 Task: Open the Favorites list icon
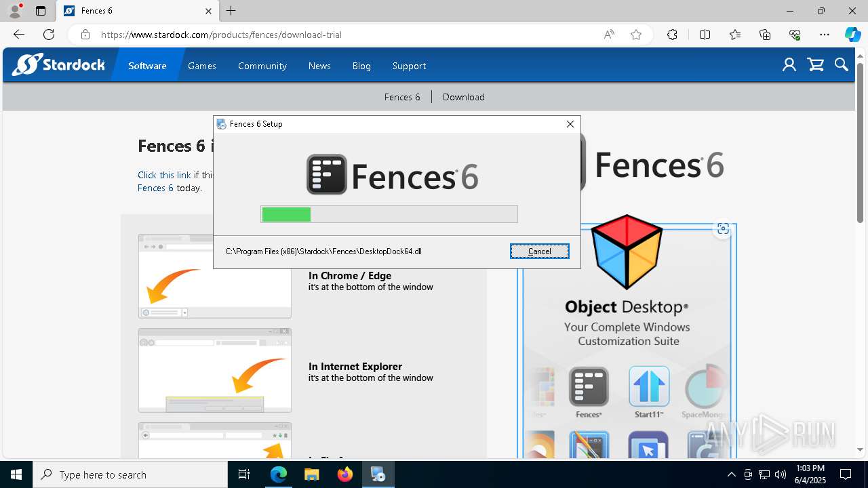(735, 35)
